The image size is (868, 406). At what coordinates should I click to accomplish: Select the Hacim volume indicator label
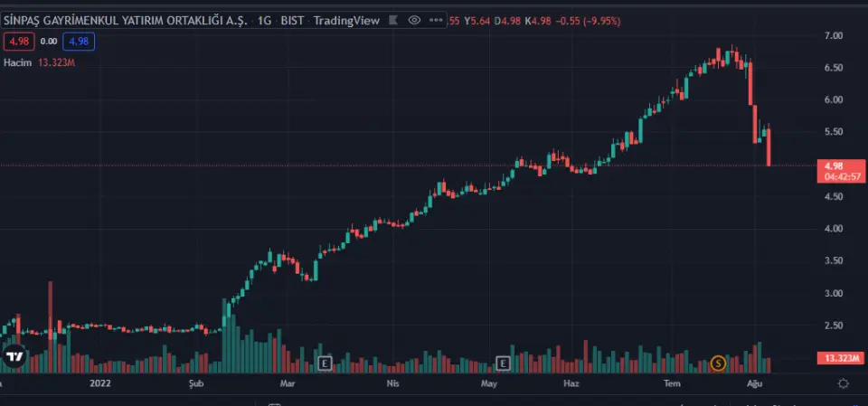tap(17, 63)
